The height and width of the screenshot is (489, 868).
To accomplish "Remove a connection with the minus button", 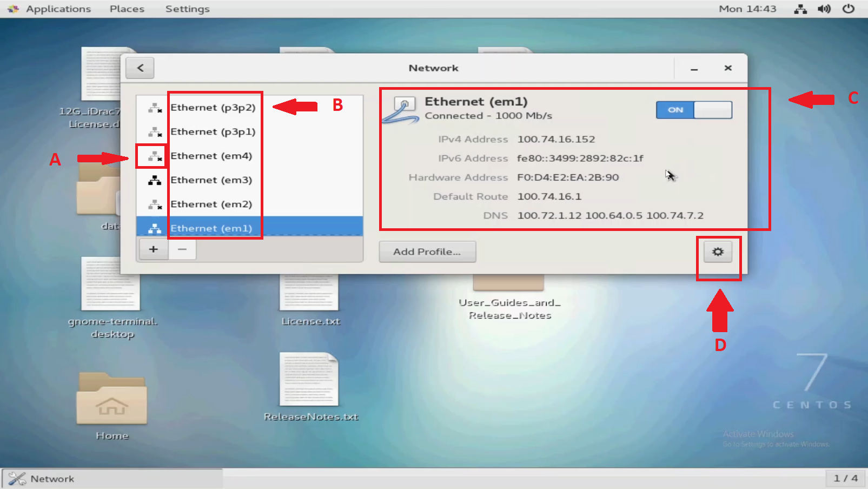I will (x=182, y=249).
